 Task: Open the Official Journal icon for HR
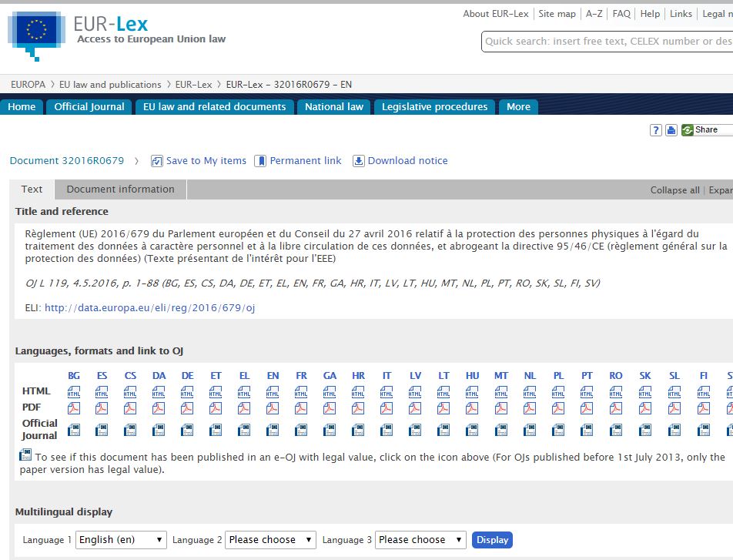pos(358,430)
